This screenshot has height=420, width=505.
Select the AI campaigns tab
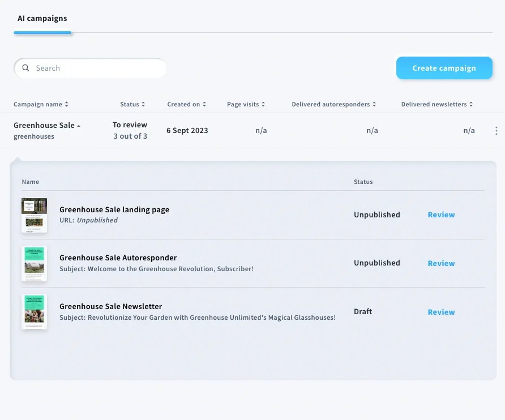(x=42, y=18)
